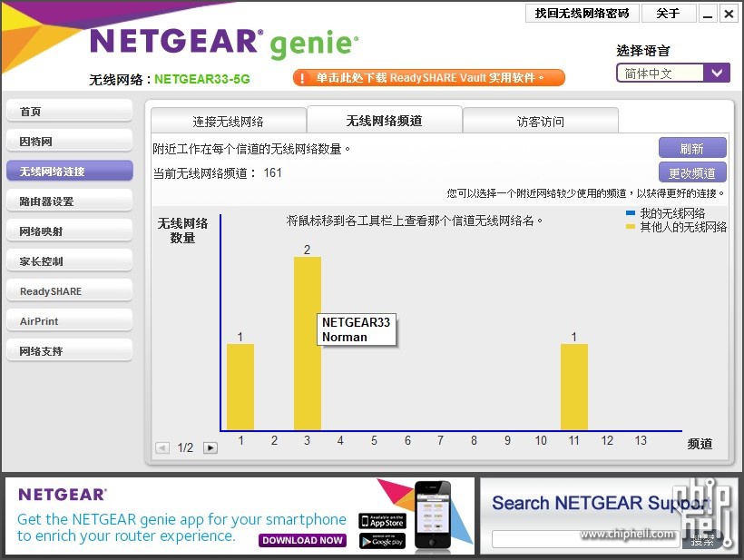The height and width of the screenshot is (560, 744).
Task: Click the Search NETGEAR Support heading
Action: [601, 503]
